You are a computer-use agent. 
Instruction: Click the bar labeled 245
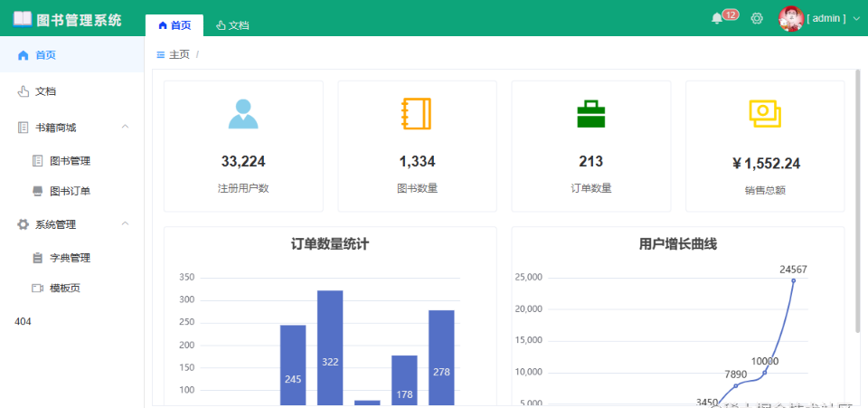tap(293, 365)
